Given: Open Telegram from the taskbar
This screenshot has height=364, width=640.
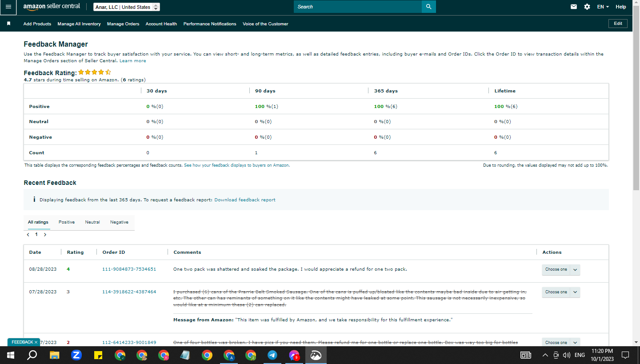Looking at the screenshot, I should (272, 355).
